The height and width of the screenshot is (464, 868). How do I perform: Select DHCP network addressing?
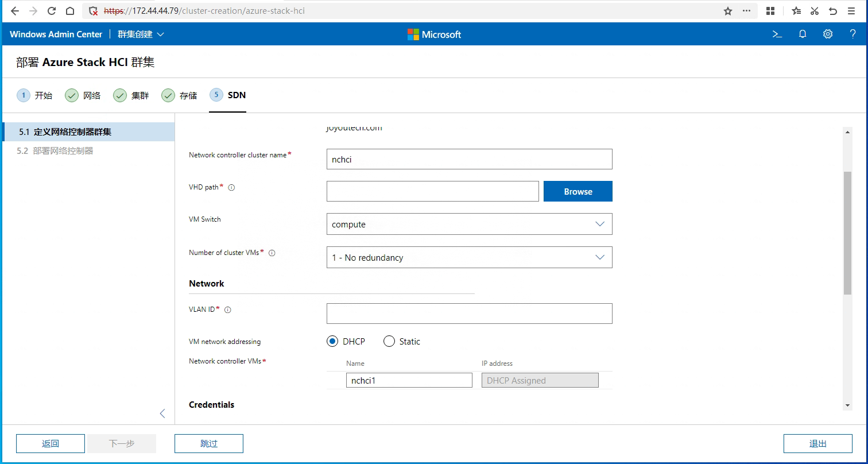332,341
